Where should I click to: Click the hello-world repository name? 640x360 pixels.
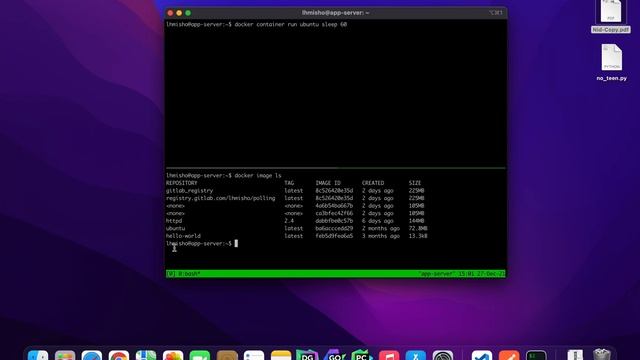tap(183, 236)
